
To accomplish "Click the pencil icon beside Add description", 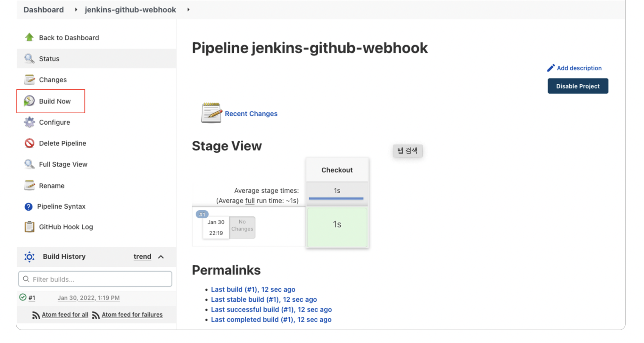I will (x=551, y=68).
